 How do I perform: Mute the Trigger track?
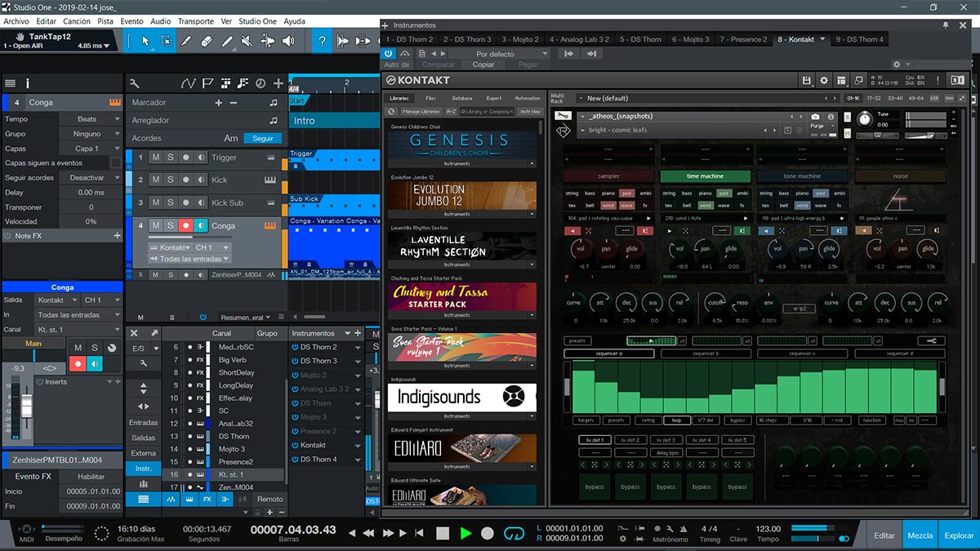pyautogui.click(x=155, y=158)
